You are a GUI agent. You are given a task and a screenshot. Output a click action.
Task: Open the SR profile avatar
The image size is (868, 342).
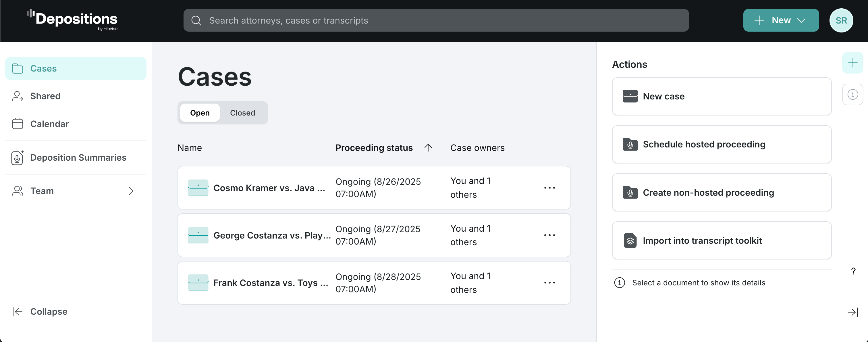[x=841, y=20]
